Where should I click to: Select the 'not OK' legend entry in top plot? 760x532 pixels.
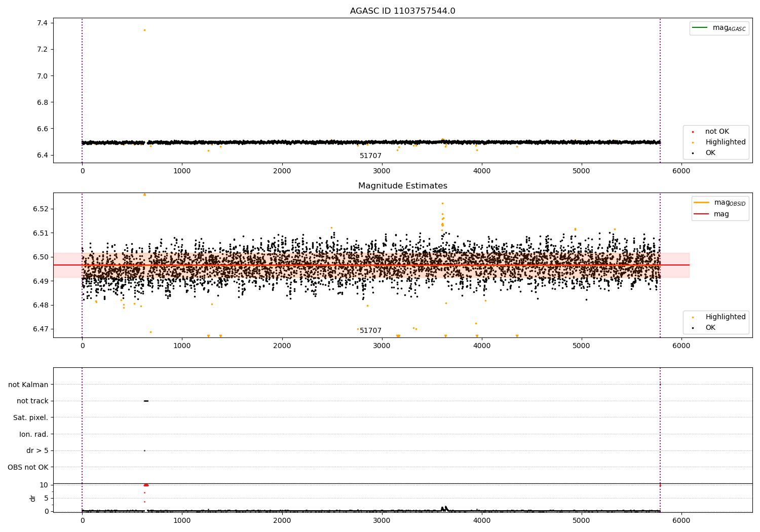[717, 132]
